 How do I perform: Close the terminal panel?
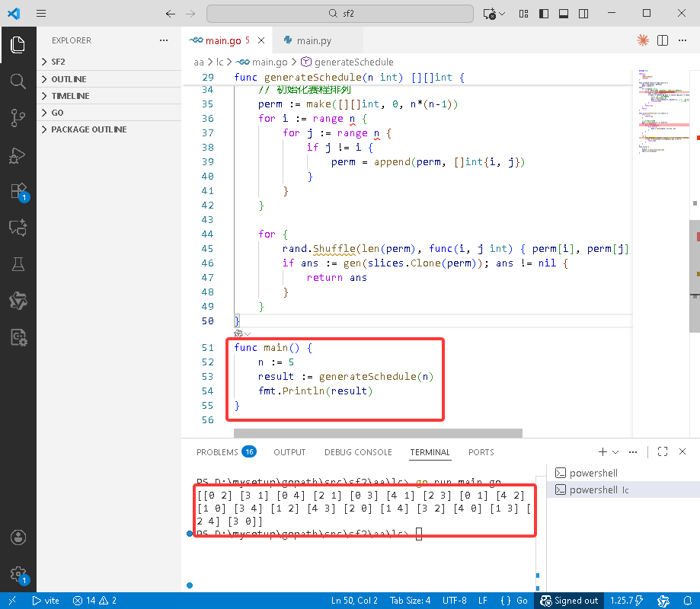coord(682,451)
